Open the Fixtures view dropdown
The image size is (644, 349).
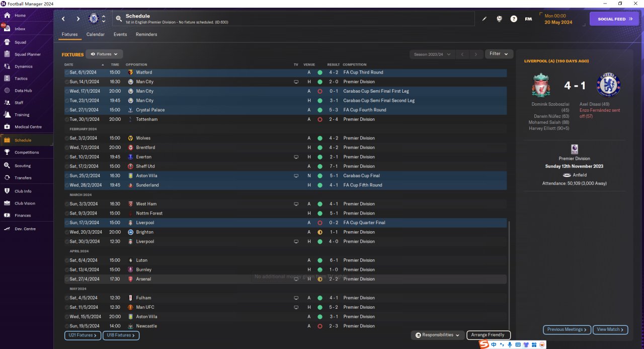pyautogui.click(x=104, y=54)
